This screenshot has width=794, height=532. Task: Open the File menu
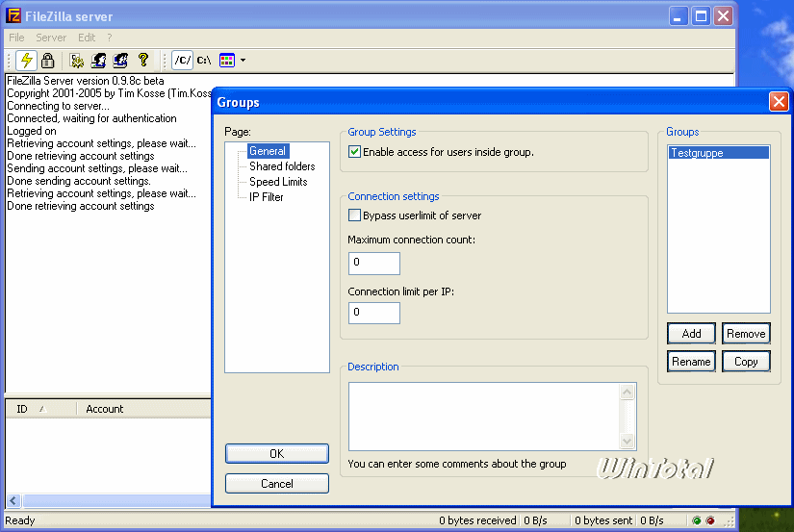16,38
